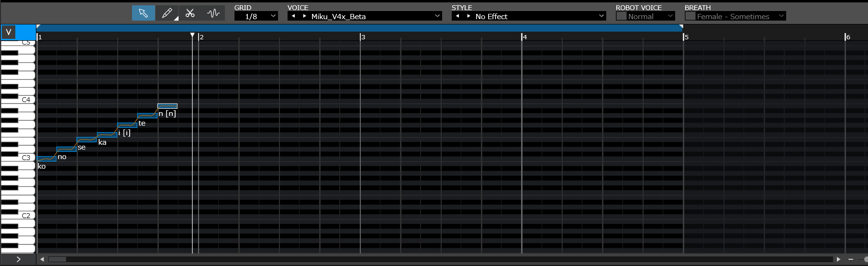Select the note with lyric "n [n]"

pos(167,106)
